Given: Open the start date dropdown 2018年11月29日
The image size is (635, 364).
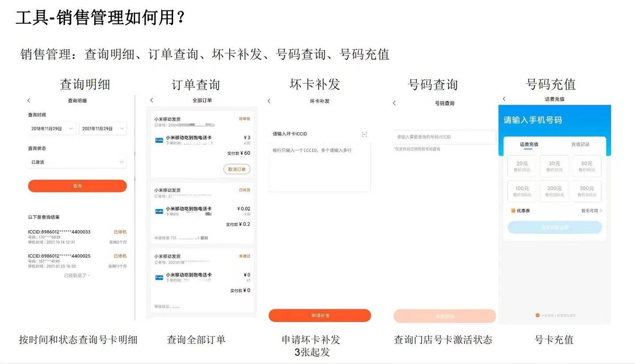Looking at the screenshot, I should 51,129.
